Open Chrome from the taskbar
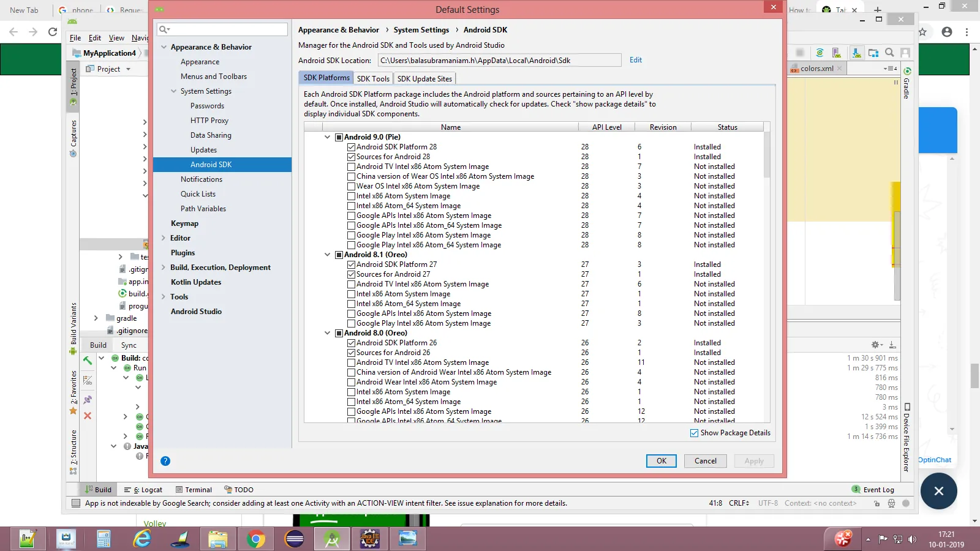The height and width of the screenshot is (551, 980). coord(256,539)
